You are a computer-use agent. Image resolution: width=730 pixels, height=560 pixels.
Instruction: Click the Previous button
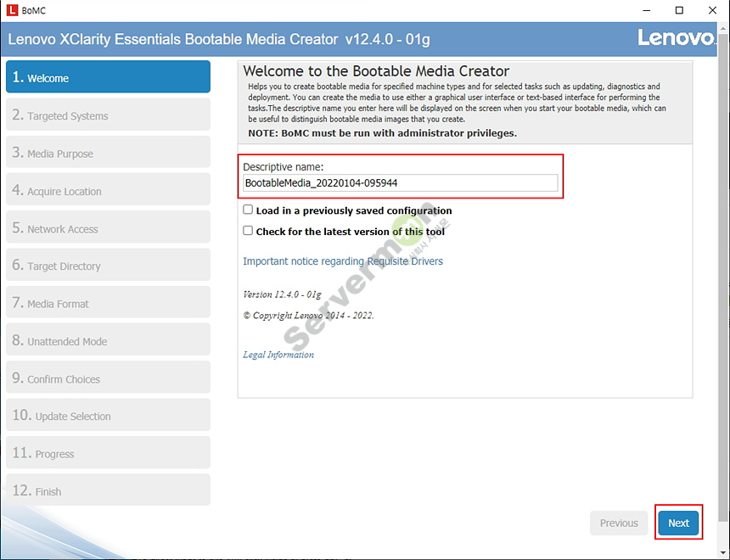tap(619, 524)
